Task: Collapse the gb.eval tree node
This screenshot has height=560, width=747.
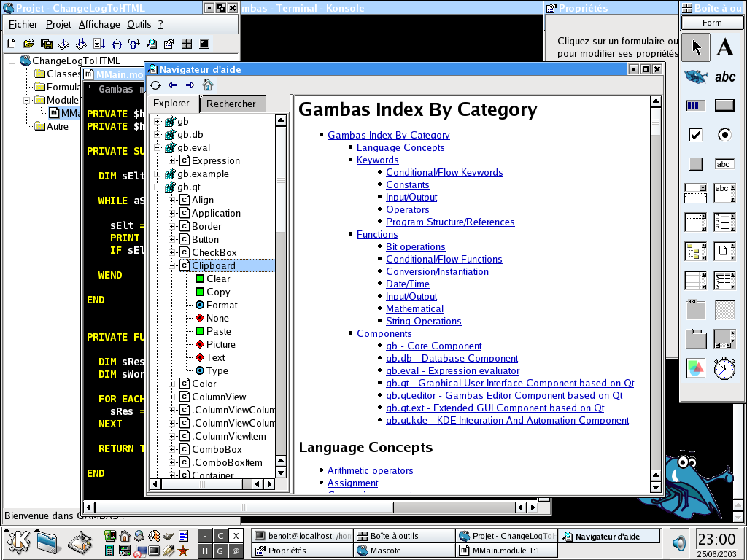Action: pos(158,147)
